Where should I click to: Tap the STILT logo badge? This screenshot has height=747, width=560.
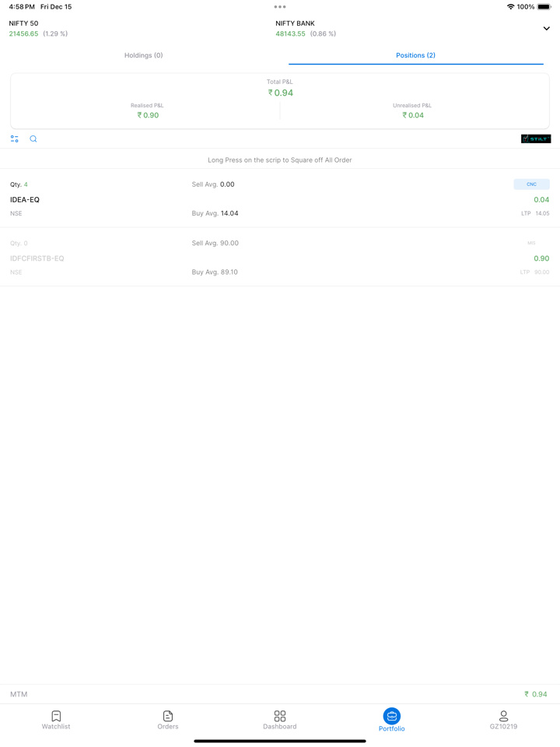click(x=536, y=139)
